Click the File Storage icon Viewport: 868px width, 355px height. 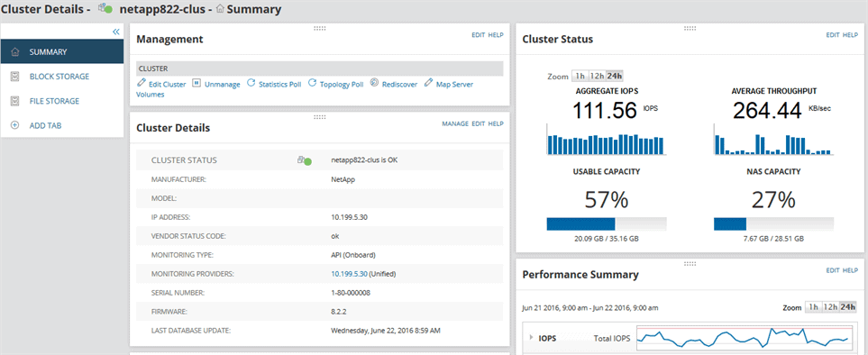(x=15, y=101)
